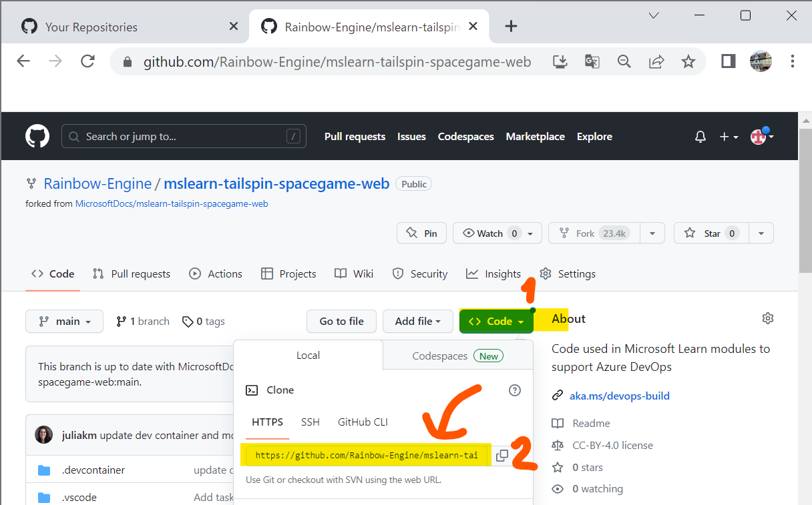
Task: Open the user avatar menu
Action: coord(762,136)
